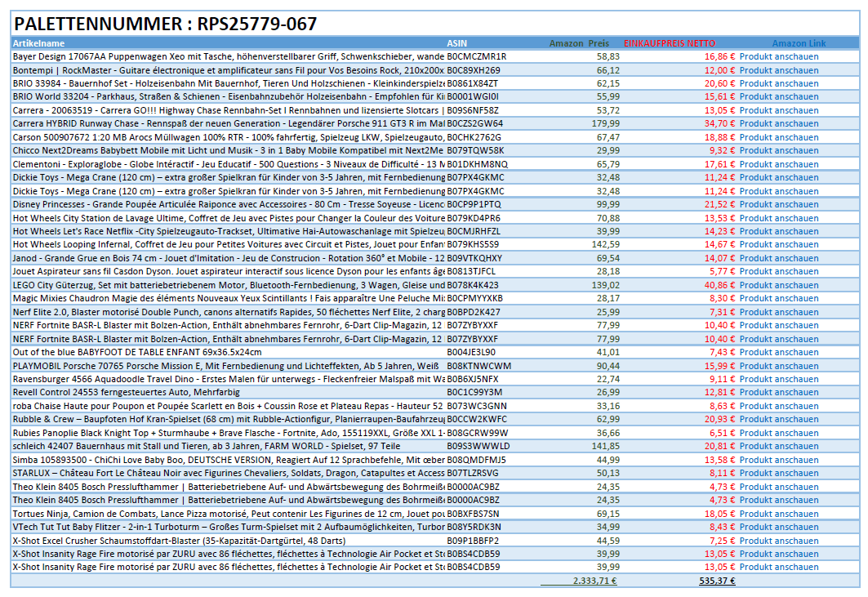Image resolution: width=868 pixels, height=597 pixels.
Task: Select the Palettennummer RPS25779-067 title cell
Action: tap(166, 25)
